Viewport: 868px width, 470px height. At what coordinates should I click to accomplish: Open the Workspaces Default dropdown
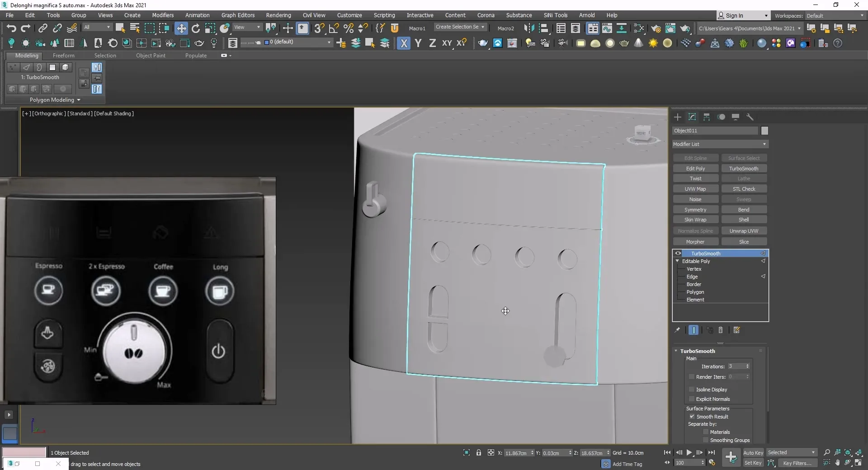tap(835, 16)
